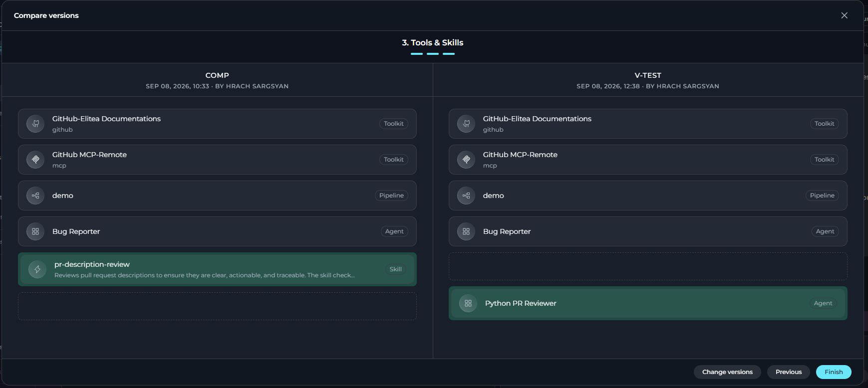Click the GitHub icon in COMP GitHub-Elitea Documentations row
The image size is (868, 388).
[35, 124]
